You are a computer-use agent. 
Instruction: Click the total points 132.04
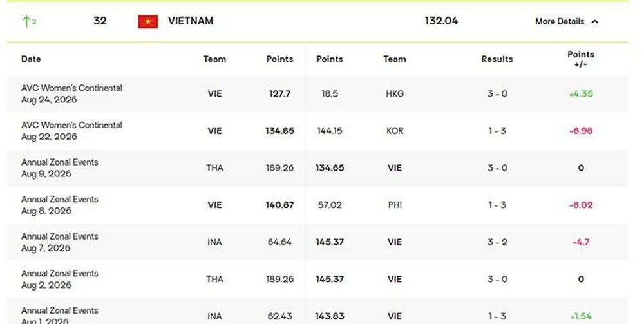pyautogui.click(x=441, y=21)
